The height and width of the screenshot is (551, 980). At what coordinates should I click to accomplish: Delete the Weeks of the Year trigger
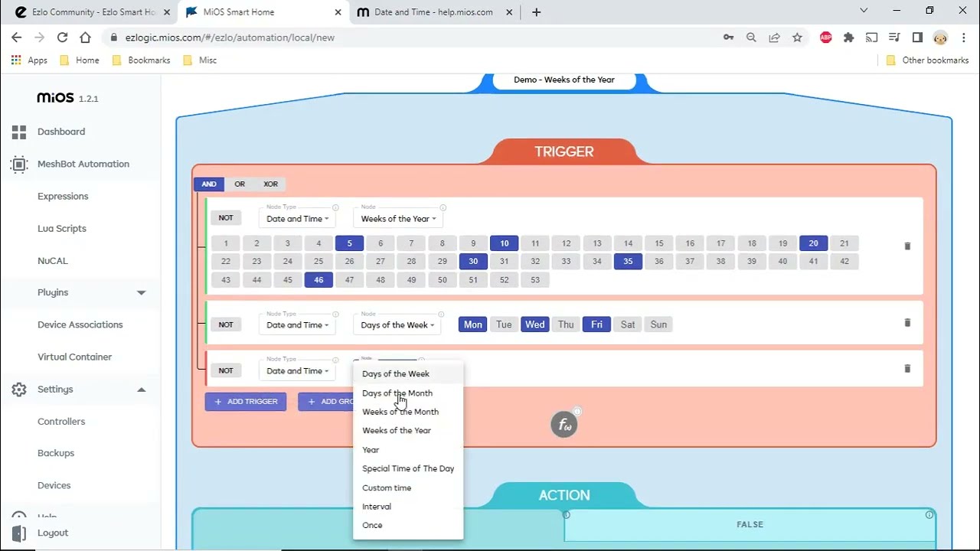[907, 246]
